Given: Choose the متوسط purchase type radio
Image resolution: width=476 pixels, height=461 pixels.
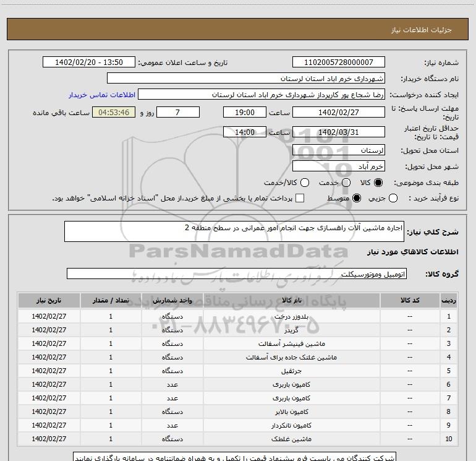Looking at the screenshot, I should (357, 198).
